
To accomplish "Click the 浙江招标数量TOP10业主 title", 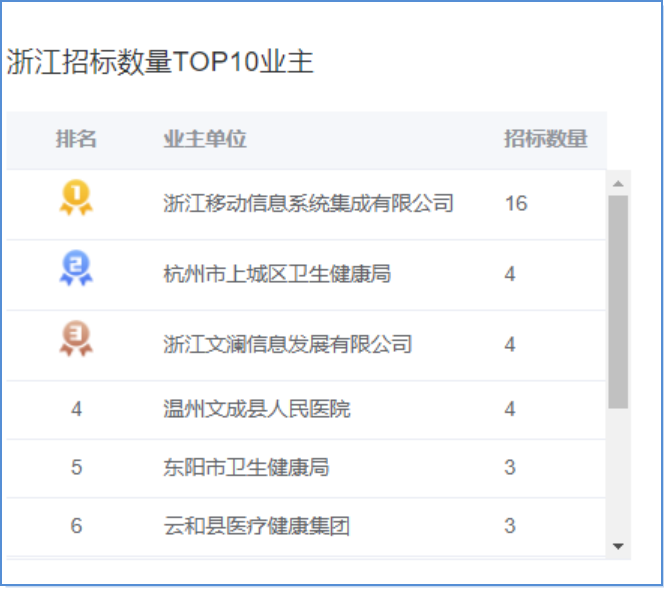I will point(160,62).
